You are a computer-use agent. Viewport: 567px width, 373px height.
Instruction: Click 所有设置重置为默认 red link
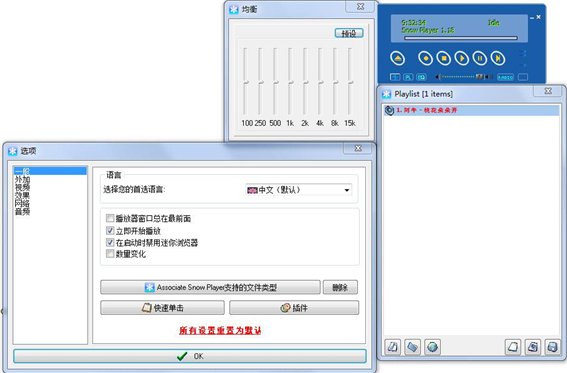point(220,330)
